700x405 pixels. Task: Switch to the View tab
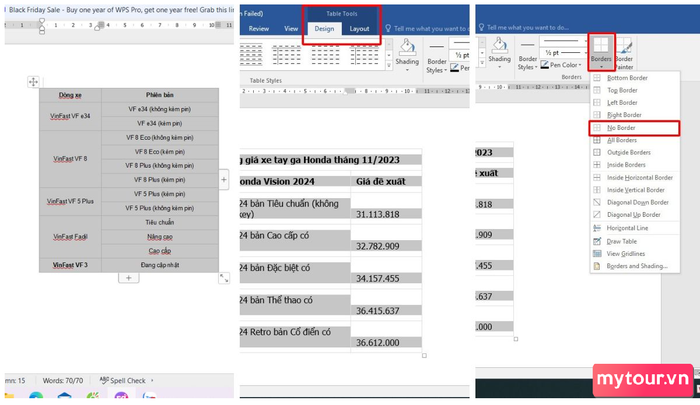coord(291,29)
